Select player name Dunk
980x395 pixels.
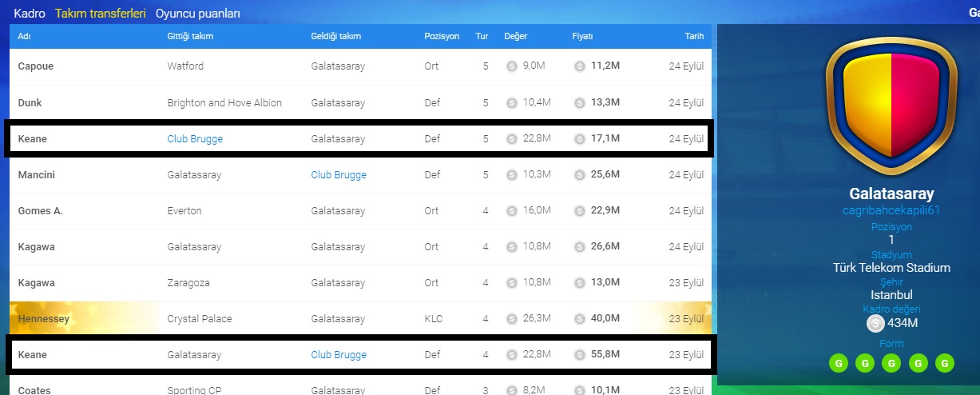point(30,103)
